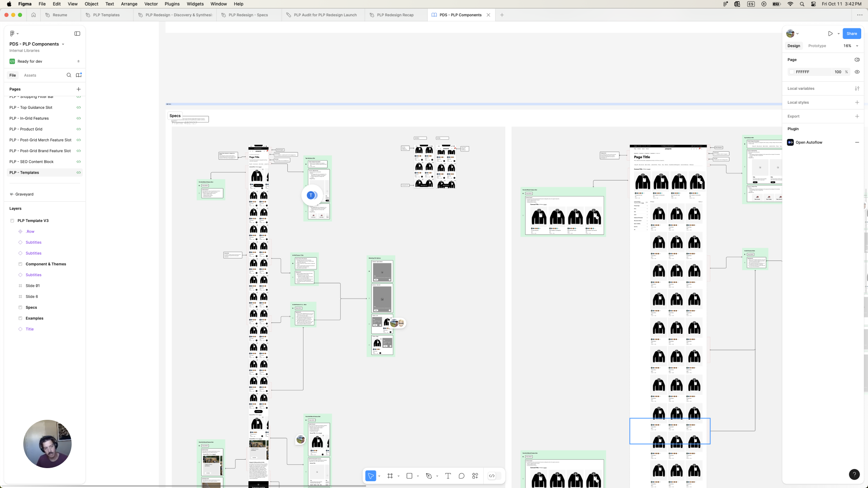This screenshot has width=868, height=488.
Task: Select the Examples layer
Action: tap(34, 318)
